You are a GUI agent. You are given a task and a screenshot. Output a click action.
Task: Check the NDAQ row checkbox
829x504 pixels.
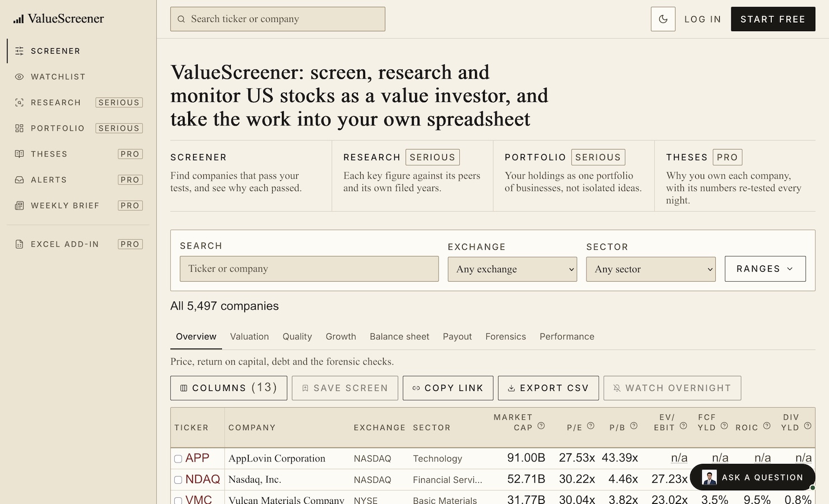[178, 480]
